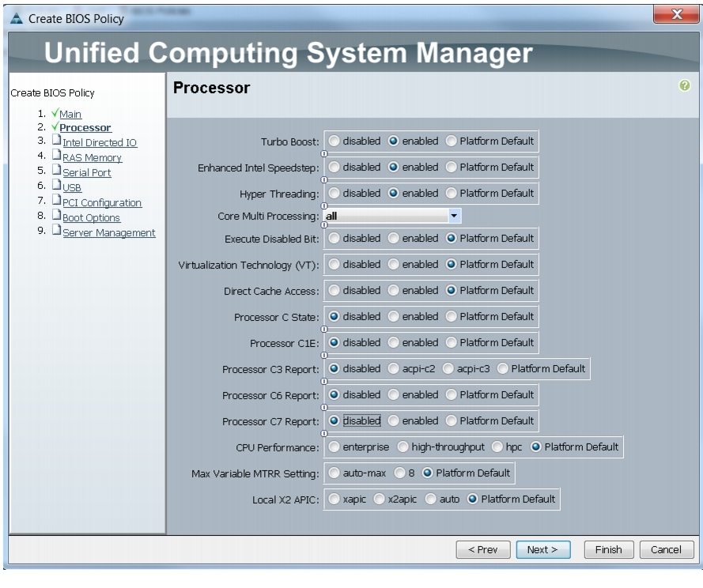Set Processor C6 Report to Platform Default

pos(451,394)
